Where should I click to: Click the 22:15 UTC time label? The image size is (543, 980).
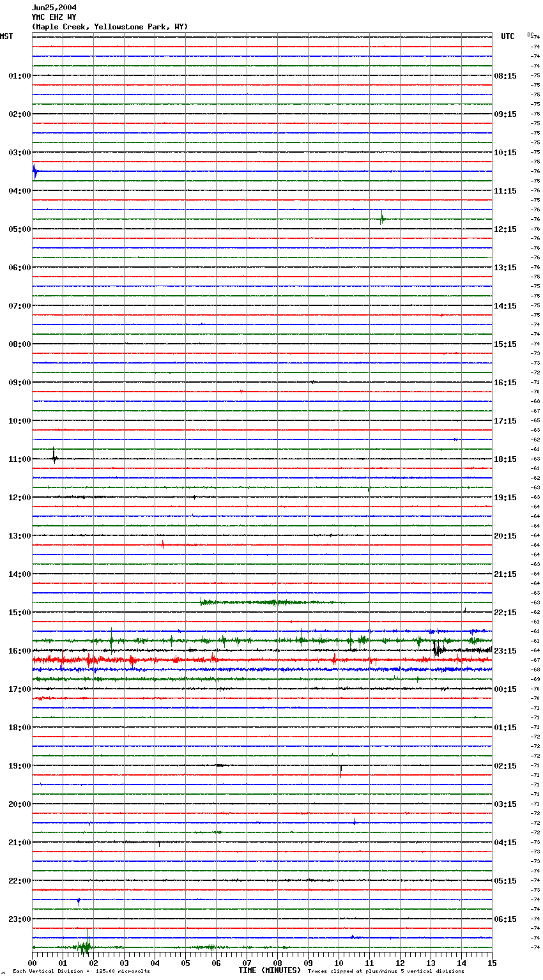point(505,613)
